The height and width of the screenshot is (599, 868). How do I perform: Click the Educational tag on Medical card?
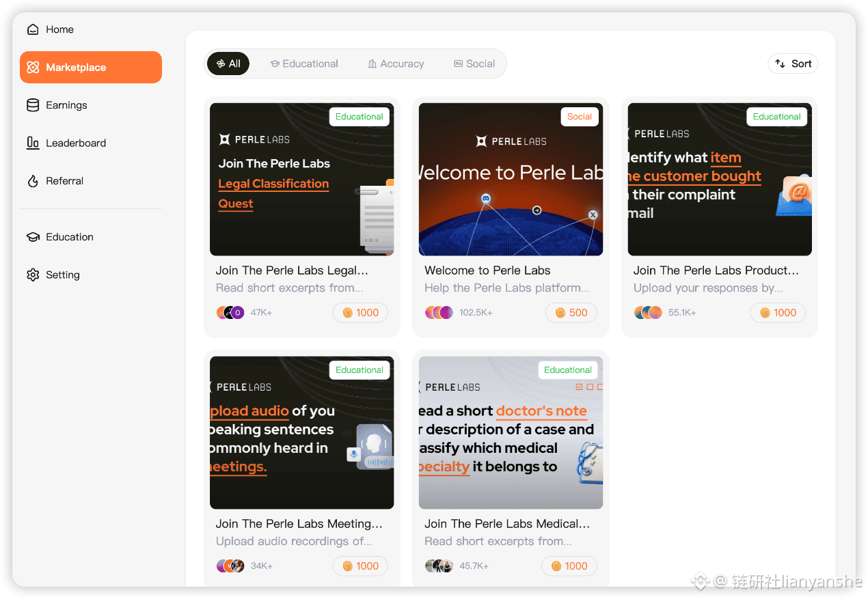pos(568,370)
